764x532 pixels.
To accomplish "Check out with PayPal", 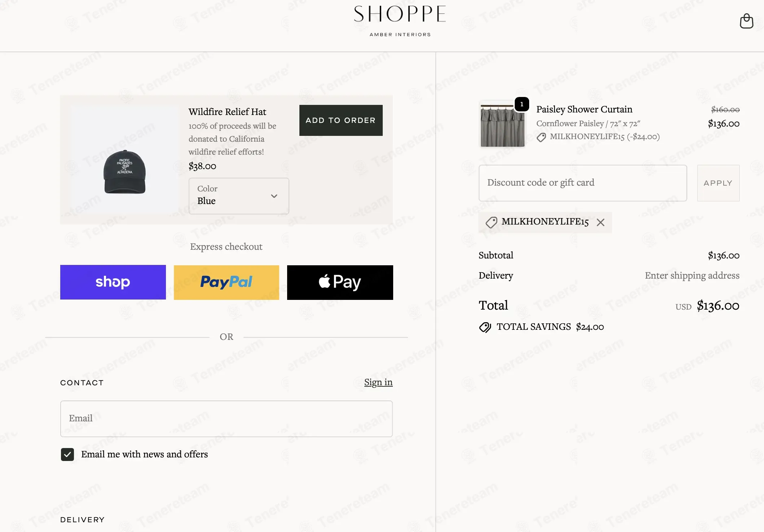I will tap(227, 282).
